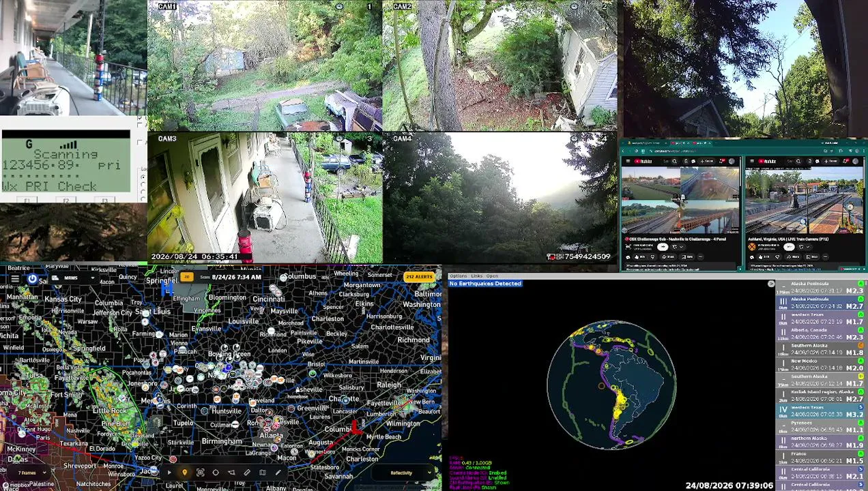Collapse the earthquake list panel arrow
Image resolution: width=868 pixels, height=491 pixels.
(x=771, y=284)
